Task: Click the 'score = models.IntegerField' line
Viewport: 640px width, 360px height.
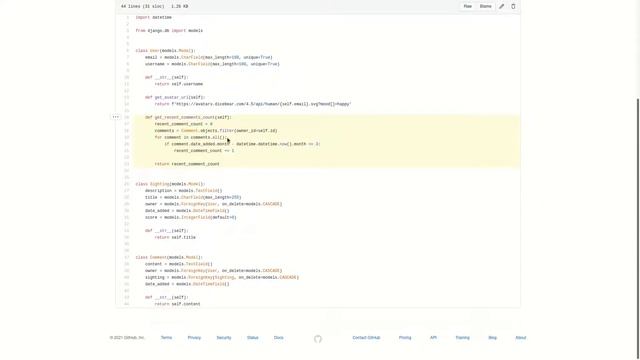Action: 191,218
